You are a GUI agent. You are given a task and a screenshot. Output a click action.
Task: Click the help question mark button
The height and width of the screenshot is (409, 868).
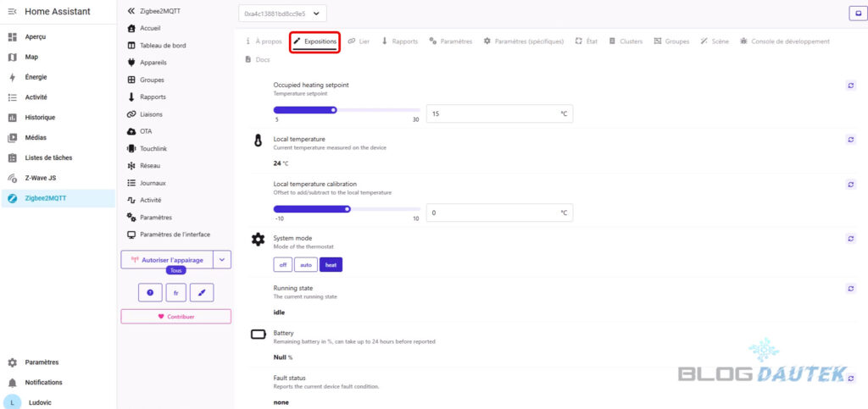coord(151,293)
